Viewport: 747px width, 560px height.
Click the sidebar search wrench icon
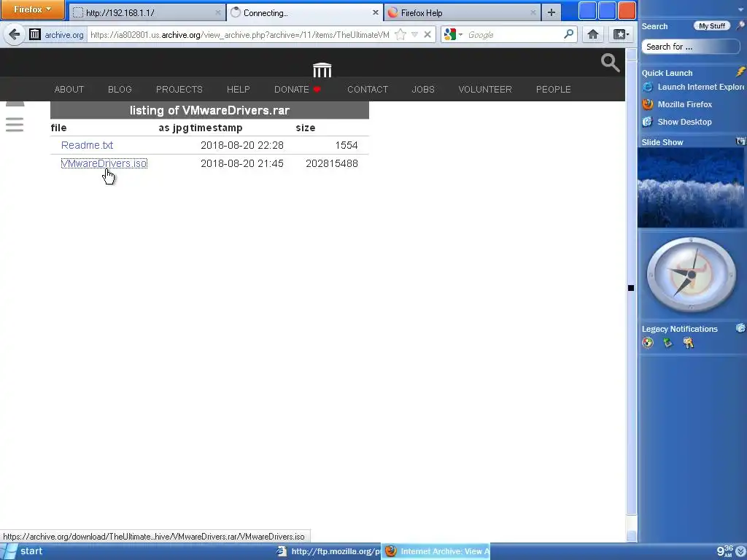tap(740, 26)
